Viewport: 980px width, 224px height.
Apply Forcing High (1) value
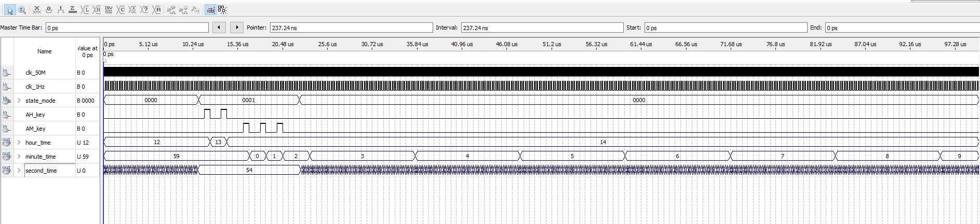pyautogui.click(x=61, y=10)
